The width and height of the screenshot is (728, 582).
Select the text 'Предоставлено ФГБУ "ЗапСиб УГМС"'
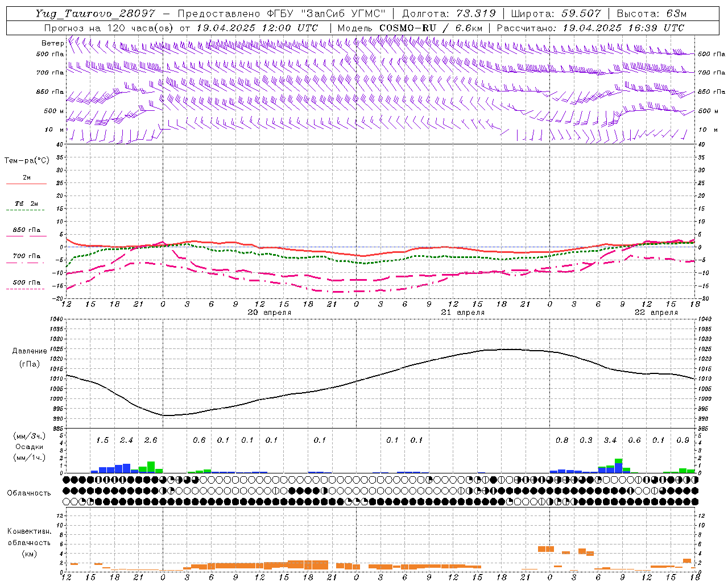282,14
